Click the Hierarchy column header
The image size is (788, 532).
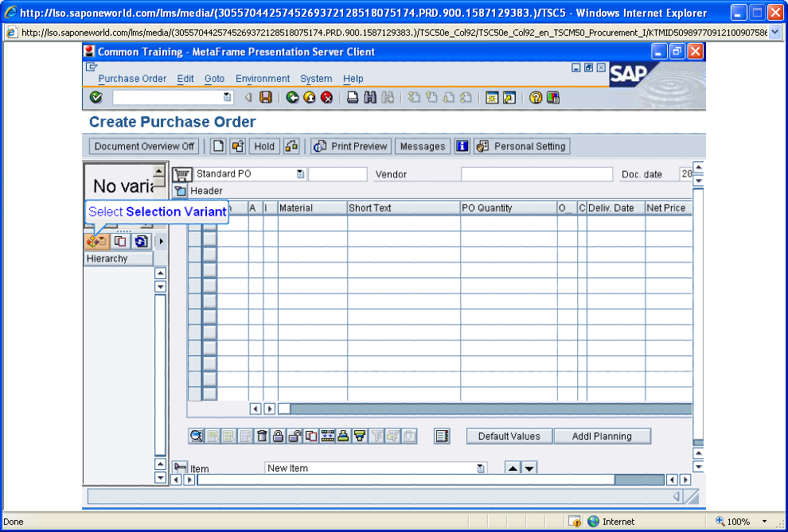click(118, 259)
